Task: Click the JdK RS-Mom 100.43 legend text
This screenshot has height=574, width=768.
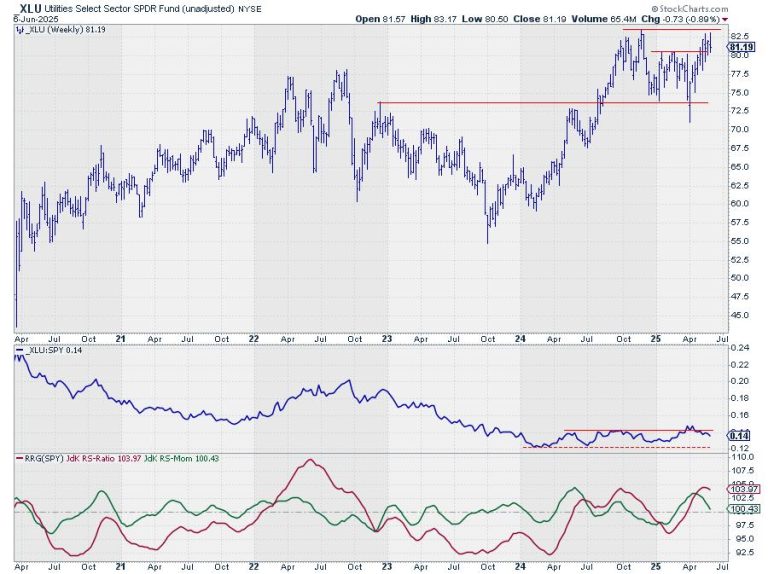Action: (182, 459)
